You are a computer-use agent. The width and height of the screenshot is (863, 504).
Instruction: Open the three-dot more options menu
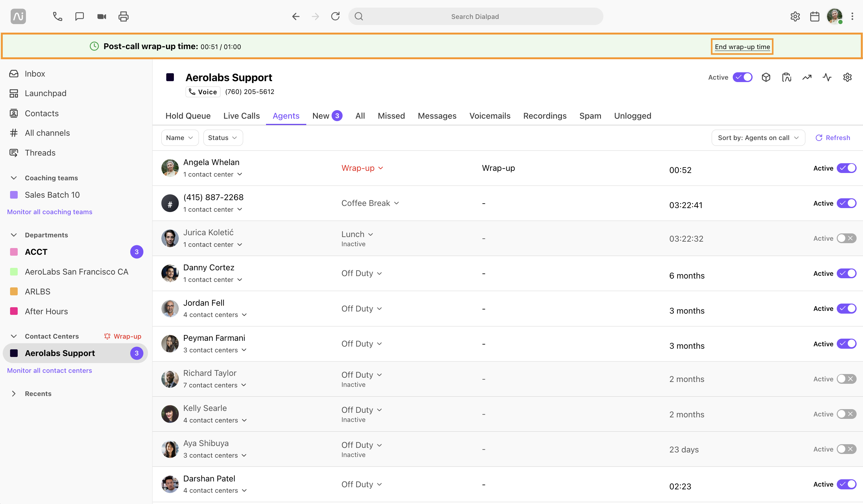pos(852,16)
